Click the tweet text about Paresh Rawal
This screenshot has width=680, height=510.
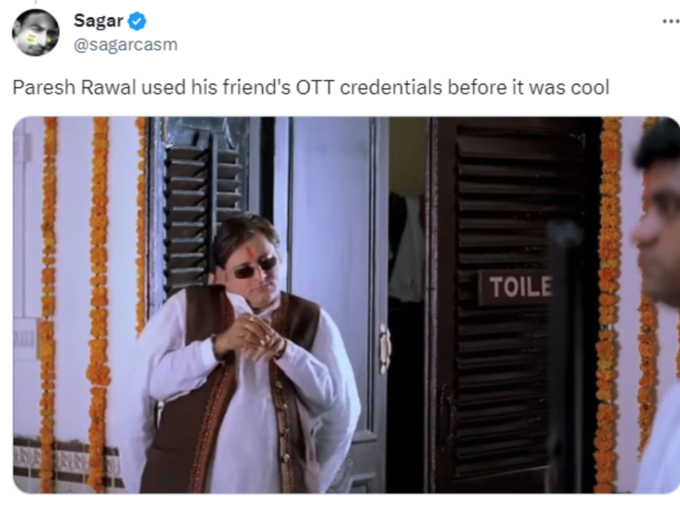click(x=311, y=87)
